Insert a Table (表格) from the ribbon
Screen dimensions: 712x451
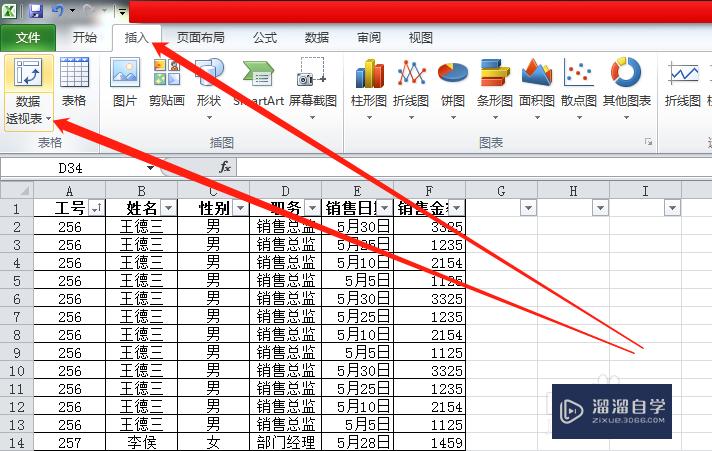click(x=74, y=82)
